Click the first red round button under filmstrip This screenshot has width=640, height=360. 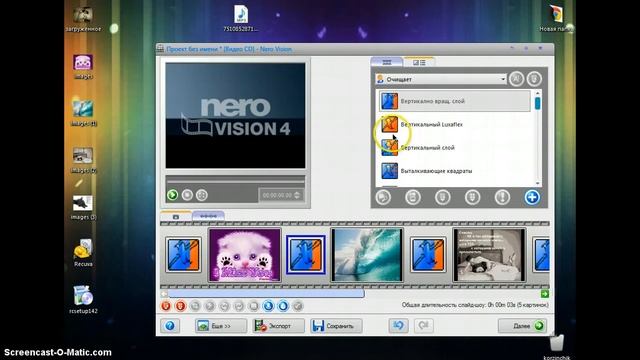pos(166,306)
